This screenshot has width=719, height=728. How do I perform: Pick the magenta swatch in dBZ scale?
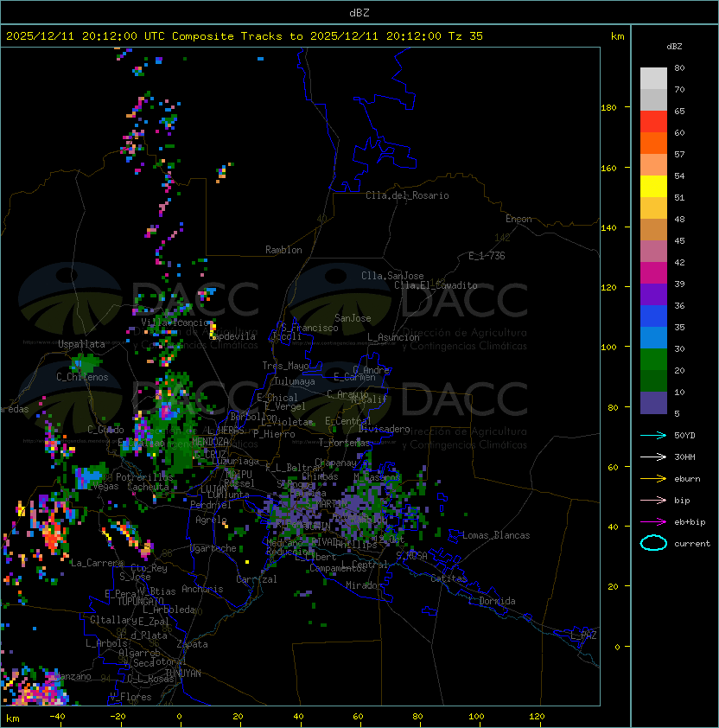(653, 273)
